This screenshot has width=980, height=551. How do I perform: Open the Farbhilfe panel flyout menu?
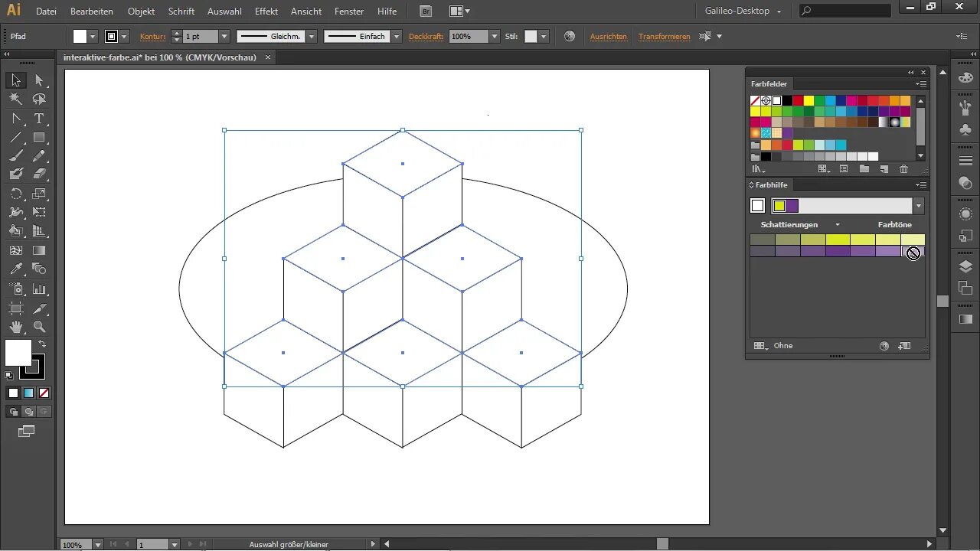click(x=921, y=185)
